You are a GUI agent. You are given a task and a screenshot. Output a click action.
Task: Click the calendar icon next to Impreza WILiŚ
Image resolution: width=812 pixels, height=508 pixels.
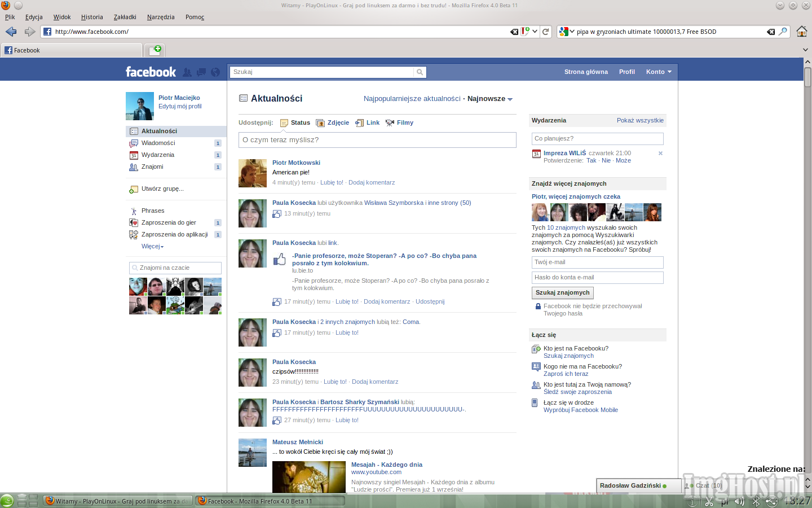coord(536,154)
